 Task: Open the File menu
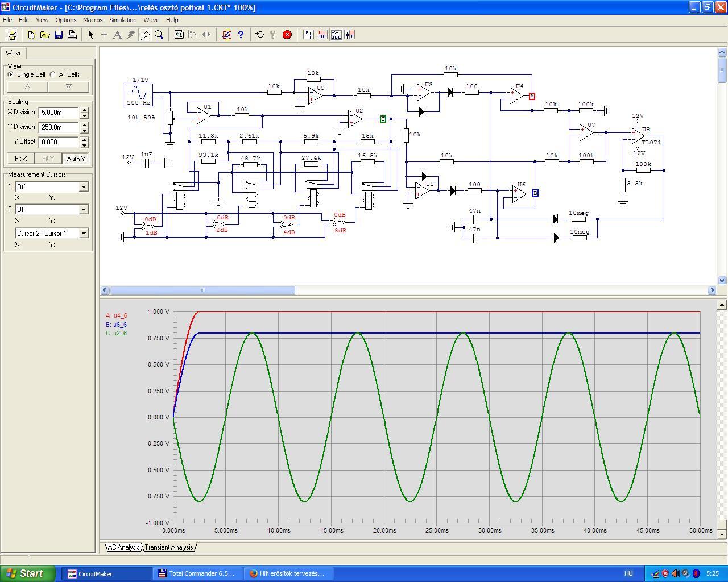[x=7, y=20]
